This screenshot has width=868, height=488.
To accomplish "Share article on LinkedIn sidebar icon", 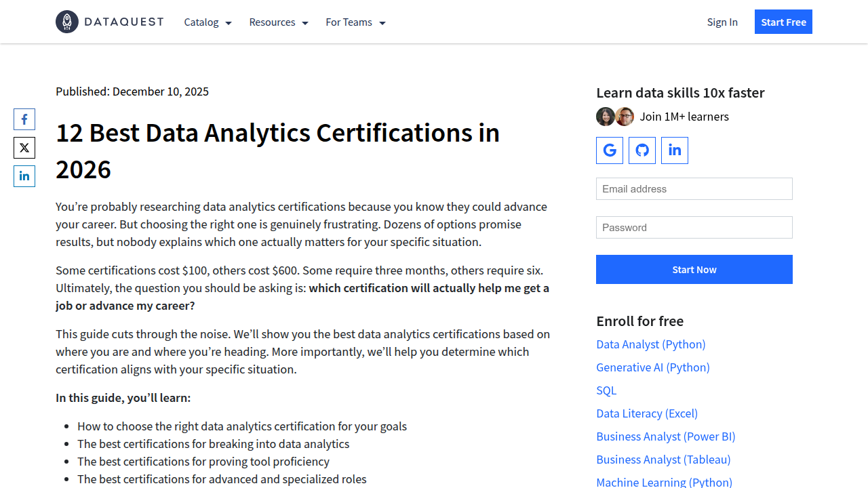I will (x=24, y=176).
